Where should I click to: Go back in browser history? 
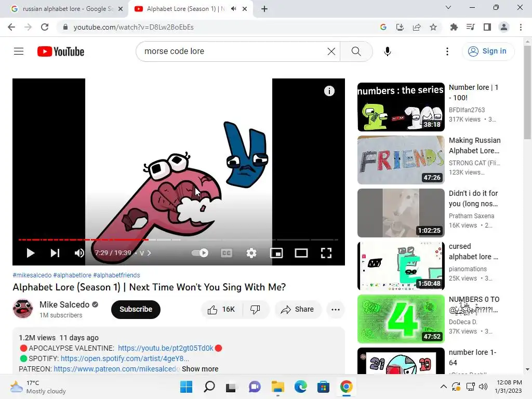coord(11,27)
